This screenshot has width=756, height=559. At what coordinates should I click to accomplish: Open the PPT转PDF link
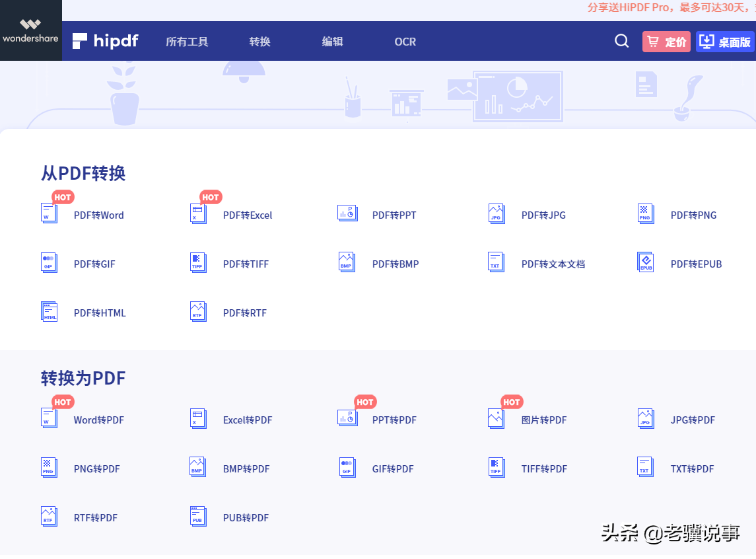[394, 421]
